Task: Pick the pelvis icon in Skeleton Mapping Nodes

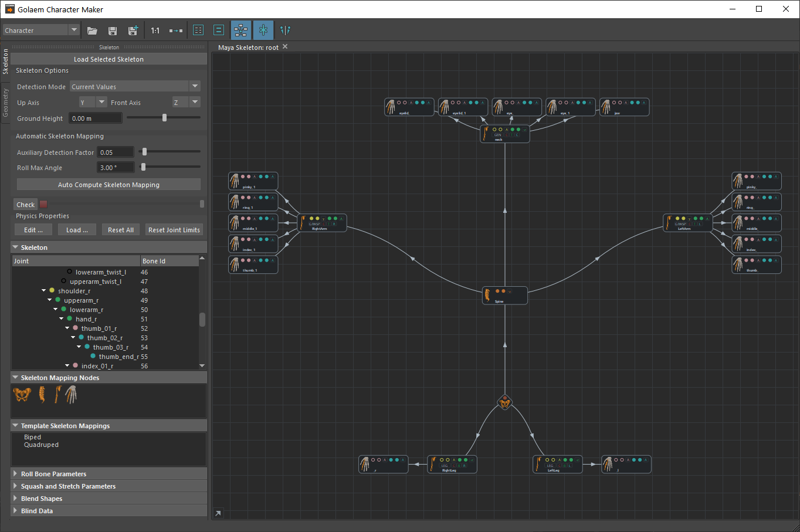Action: click(x=22, y=395)
